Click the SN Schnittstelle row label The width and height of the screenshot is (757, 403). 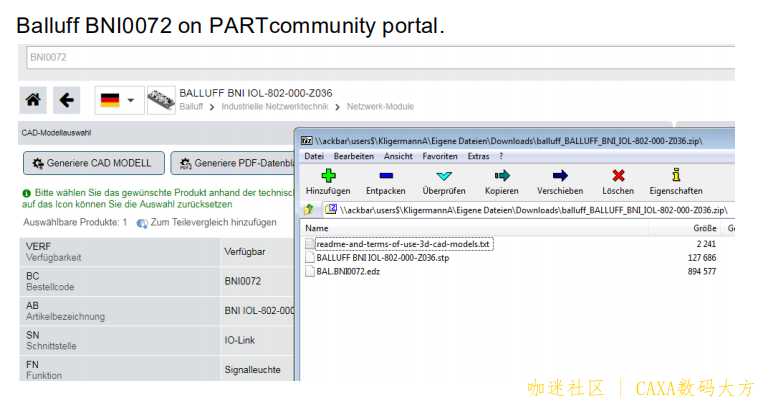(120, 340)
